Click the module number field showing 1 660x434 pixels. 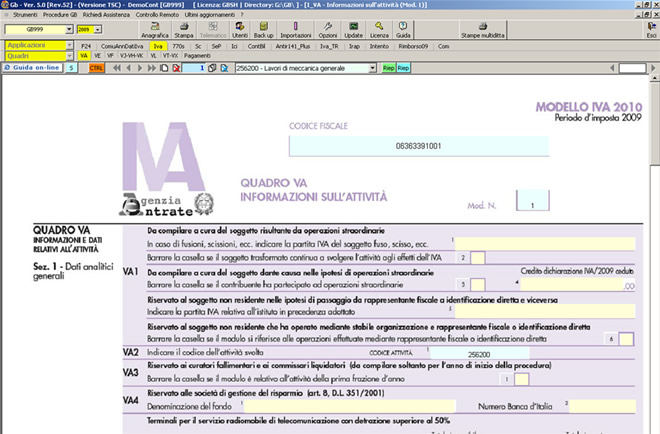tap(194, 68)
